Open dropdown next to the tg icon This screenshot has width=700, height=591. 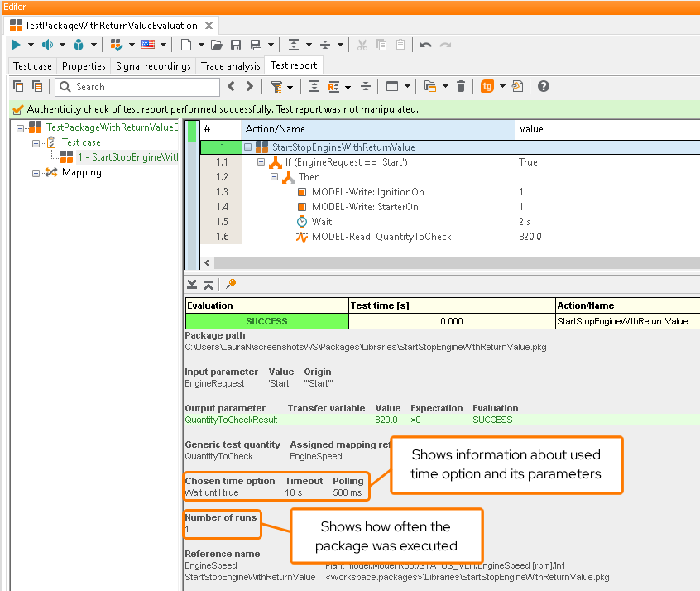pyautogui.click(x=502, y=86)
